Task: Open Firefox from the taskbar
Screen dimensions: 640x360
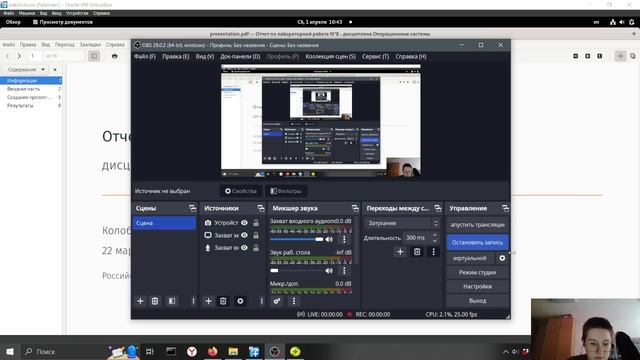Action: pyautogui.click(x=212, y=351)
